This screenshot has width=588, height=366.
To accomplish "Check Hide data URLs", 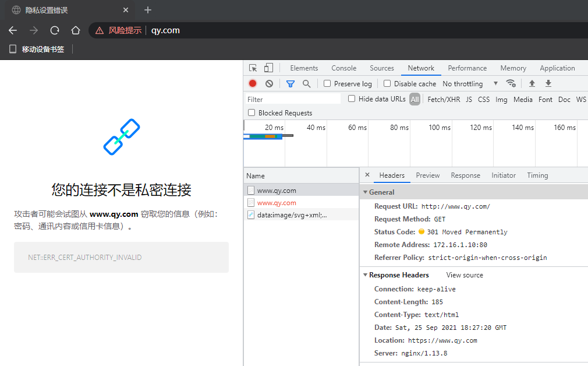I will pyautogui.click(x=352, y=98).
